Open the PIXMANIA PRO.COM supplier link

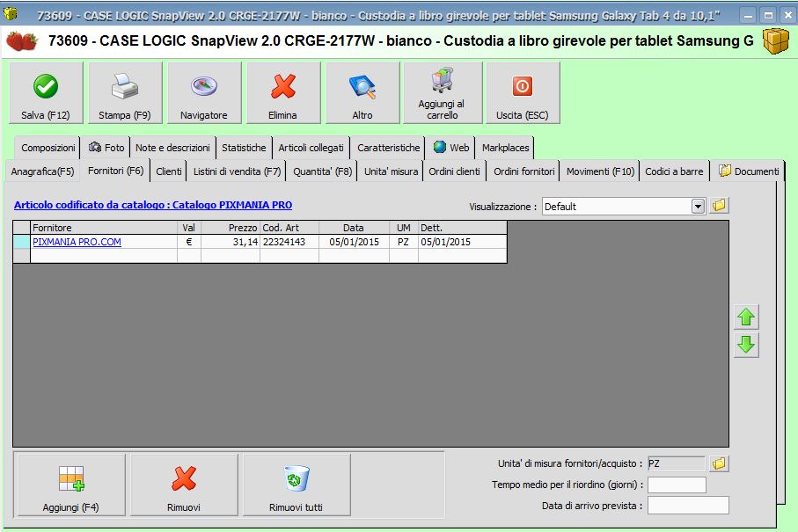pos(77,242)
